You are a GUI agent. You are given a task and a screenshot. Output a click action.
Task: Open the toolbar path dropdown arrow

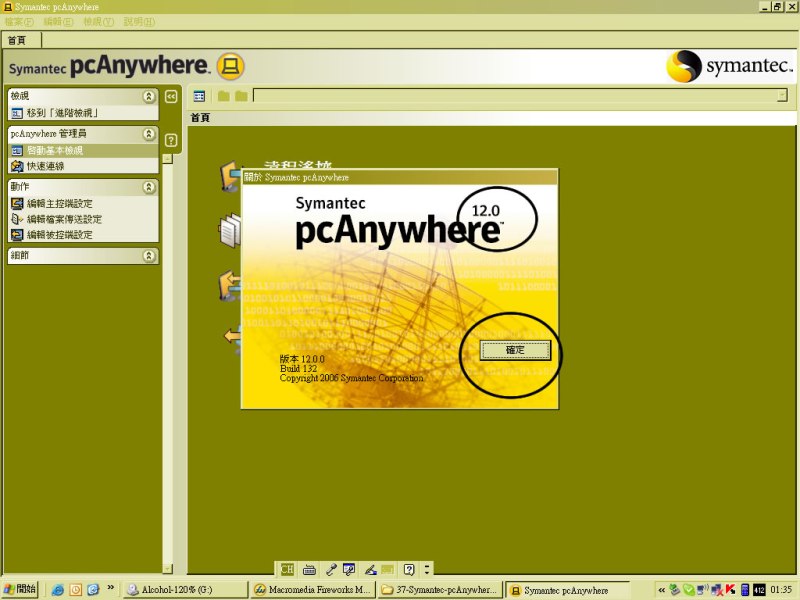click(x=782, y=95)
